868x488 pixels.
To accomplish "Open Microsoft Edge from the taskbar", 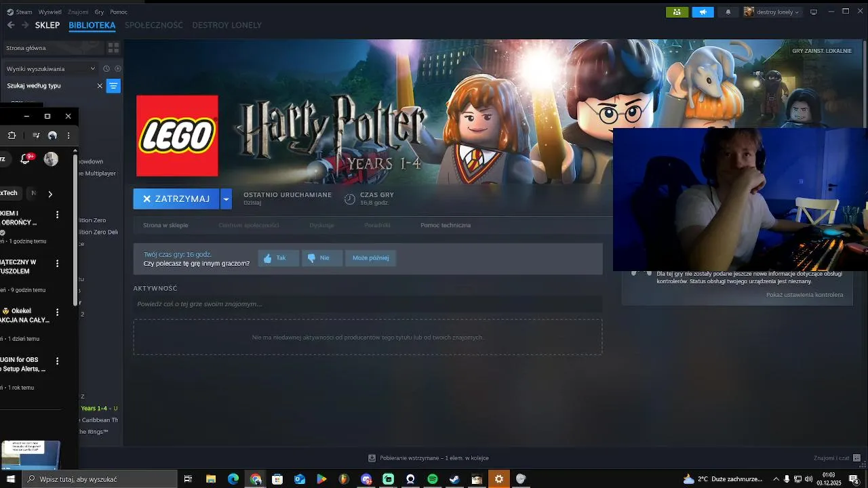I will tap(233, 479).
